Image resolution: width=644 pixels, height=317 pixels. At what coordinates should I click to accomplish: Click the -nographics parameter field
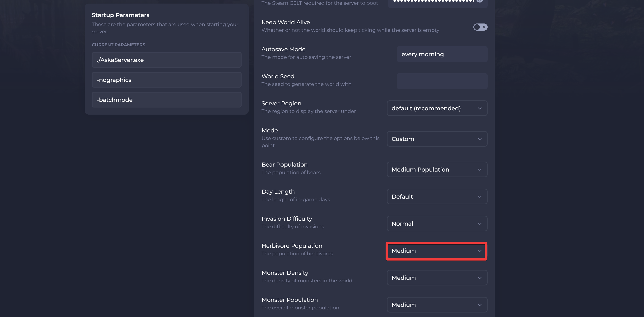[x=167, y=80]
